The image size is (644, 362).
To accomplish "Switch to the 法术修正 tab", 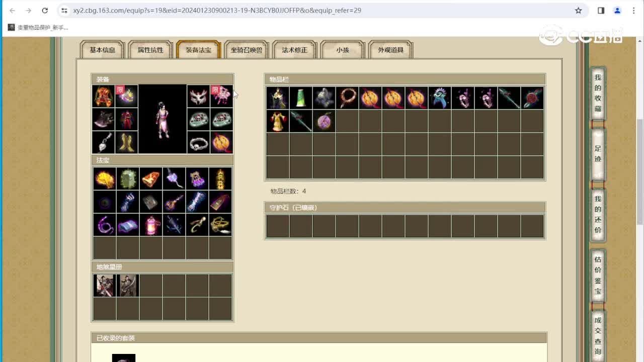I will click(294, 50).
